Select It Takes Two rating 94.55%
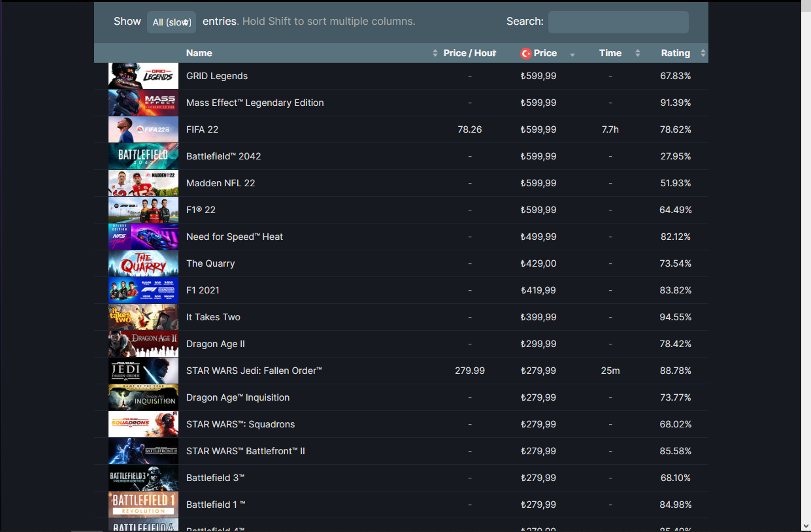This screenshot has width=811, height=532. coord(676,317)
